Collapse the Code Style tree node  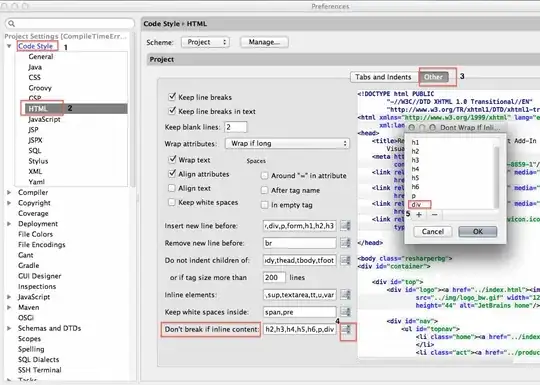point(9,46)
